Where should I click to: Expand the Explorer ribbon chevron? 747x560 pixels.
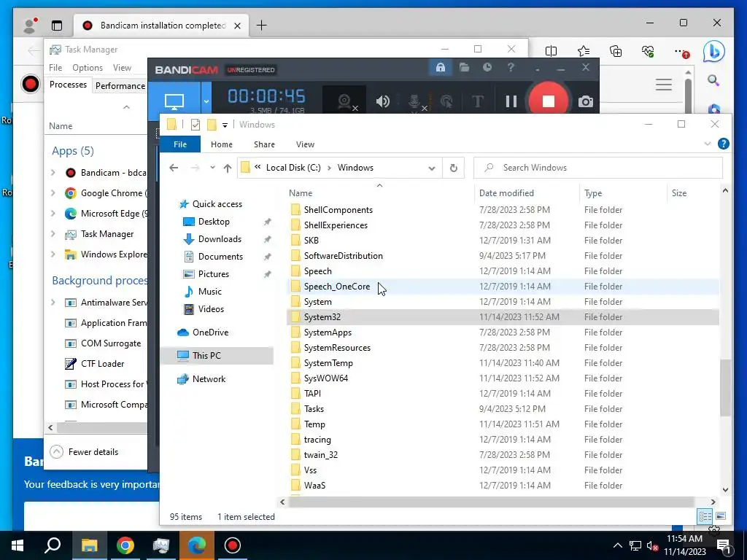pyautogui.click(x=707, y=144)
